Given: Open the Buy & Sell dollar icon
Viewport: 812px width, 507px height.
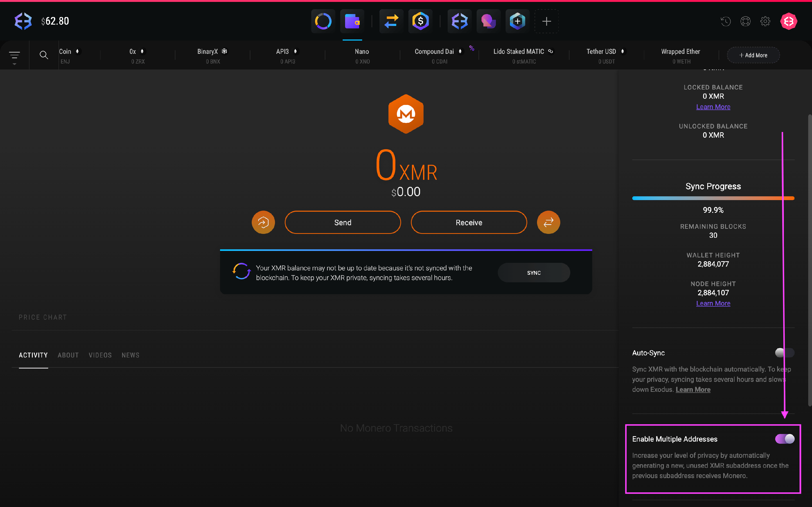Looking at the screenshot, I should pyautogui.click(x=420, y=21).
